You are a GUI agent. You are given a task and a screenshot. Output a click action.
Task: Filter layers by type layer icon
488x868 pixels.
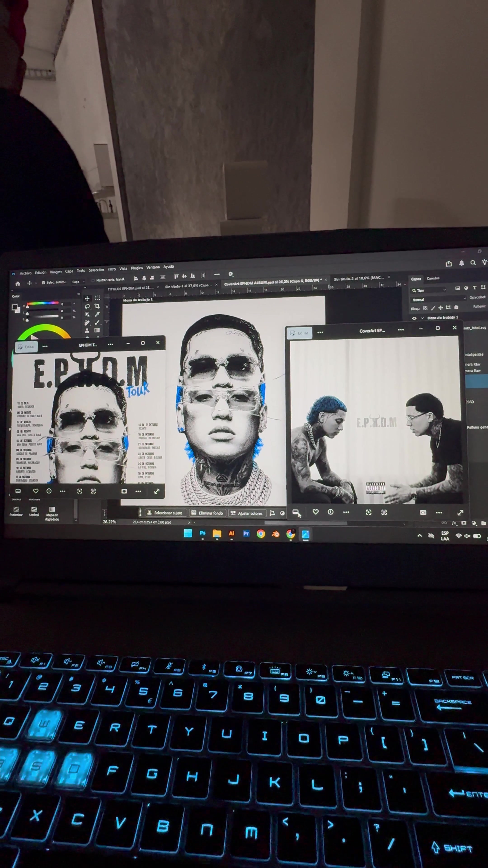point(474,288)
